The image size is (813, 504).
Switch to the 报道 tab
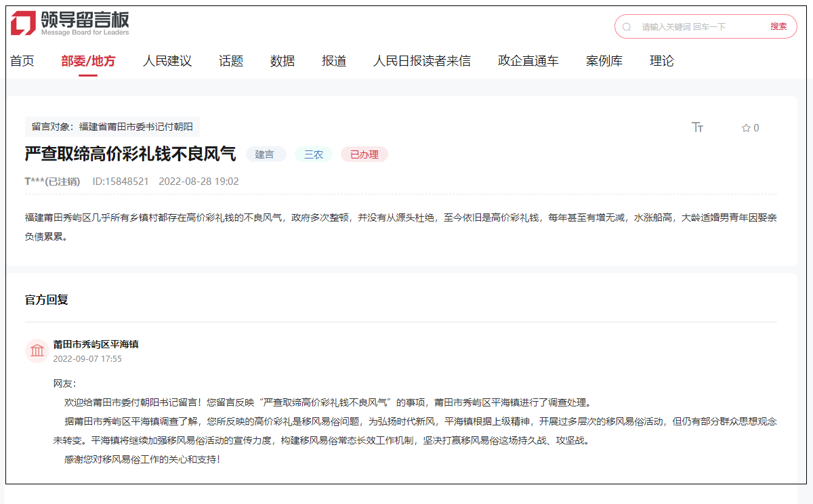click(333, 60)
